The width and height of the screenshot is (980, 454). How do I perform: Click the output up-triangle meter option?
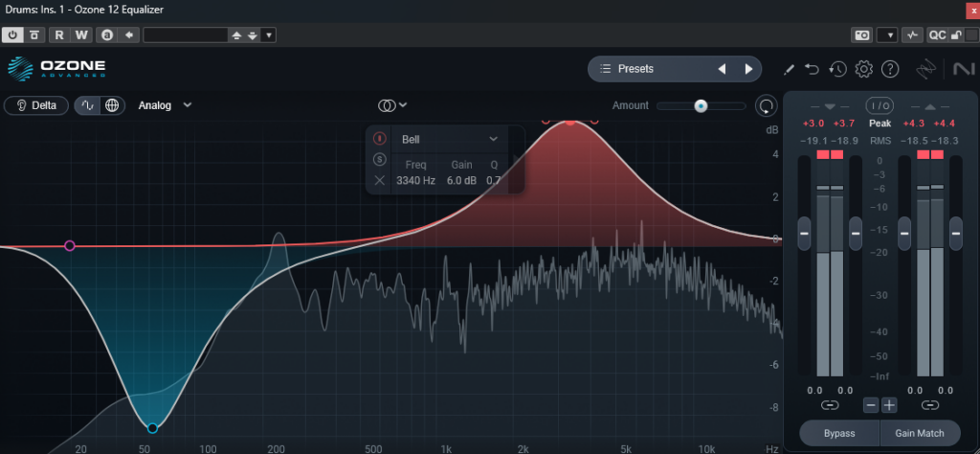pyautogui.click(x=929, y=105)
